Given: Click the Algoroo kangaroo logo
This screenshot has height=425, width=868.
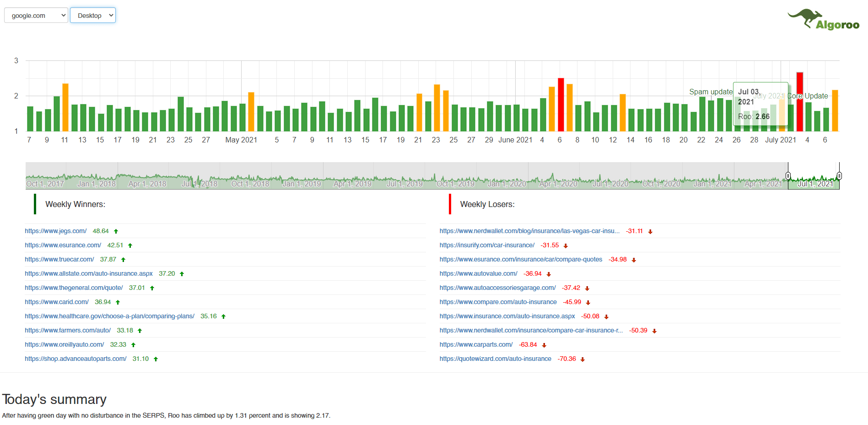Looking at the screenshot, I should (824, 20).
